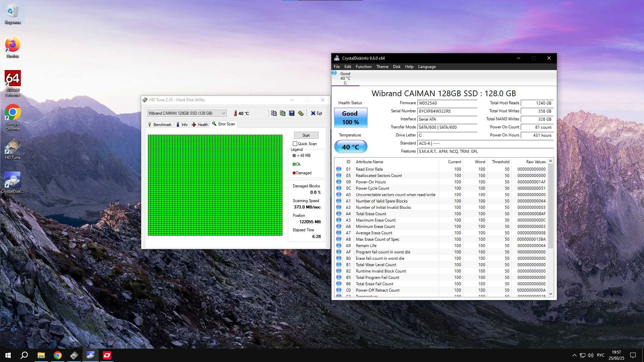Open the Theme menu

pyautogui.click(x=382, y=67)
